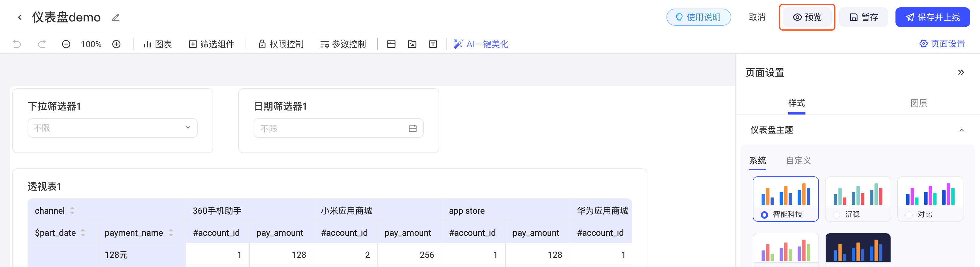Viewport: 980px width, 267px height.
Task: Open 参数控制 parameter control
Action: (343, 44)
